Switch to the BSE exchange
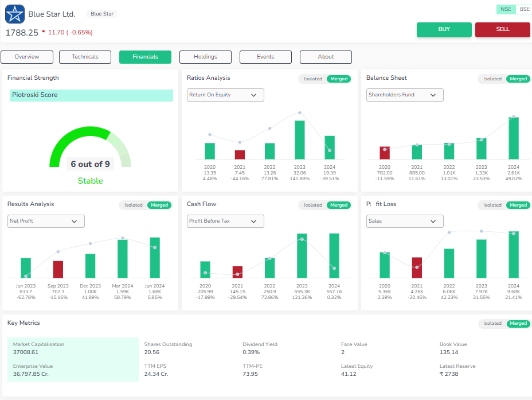Screen dimensions: 532x400 tap(524, 9)
